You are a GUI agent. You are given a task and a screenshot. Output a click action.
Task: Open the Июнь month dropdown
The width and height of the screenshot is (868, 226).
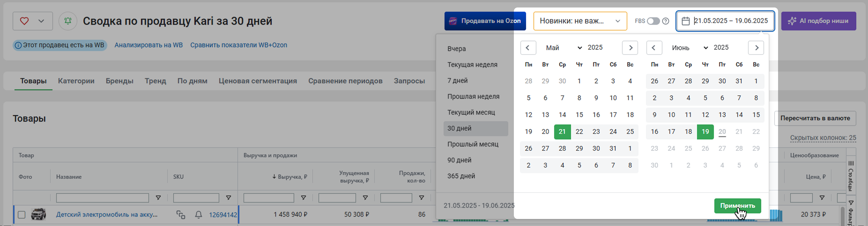[x=690, y=48]
